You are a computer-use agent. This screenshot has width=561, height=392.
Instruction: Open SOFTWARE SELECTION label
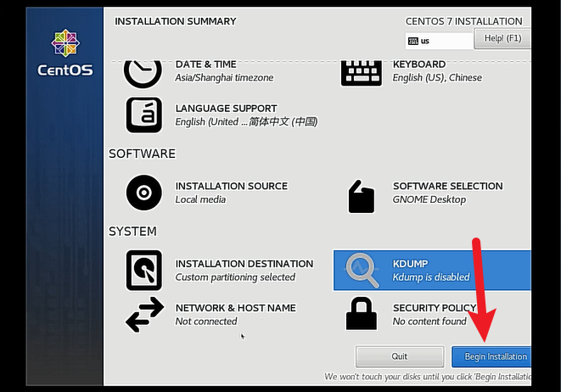(x=448, y=186)
